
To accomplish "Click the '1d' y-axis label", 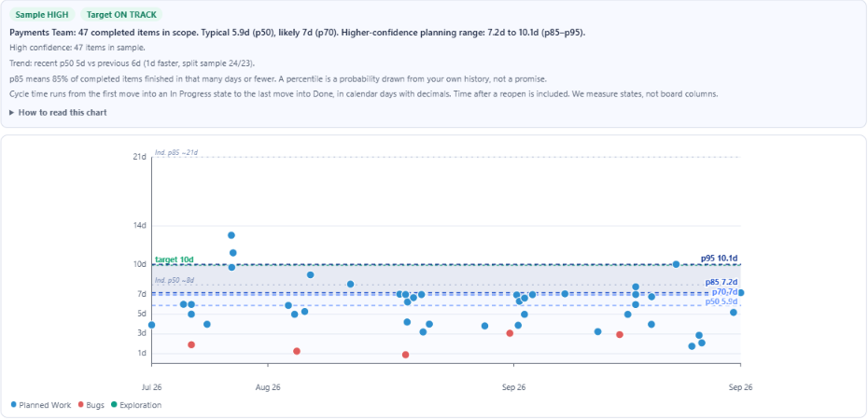I will [x=142, y=353].
